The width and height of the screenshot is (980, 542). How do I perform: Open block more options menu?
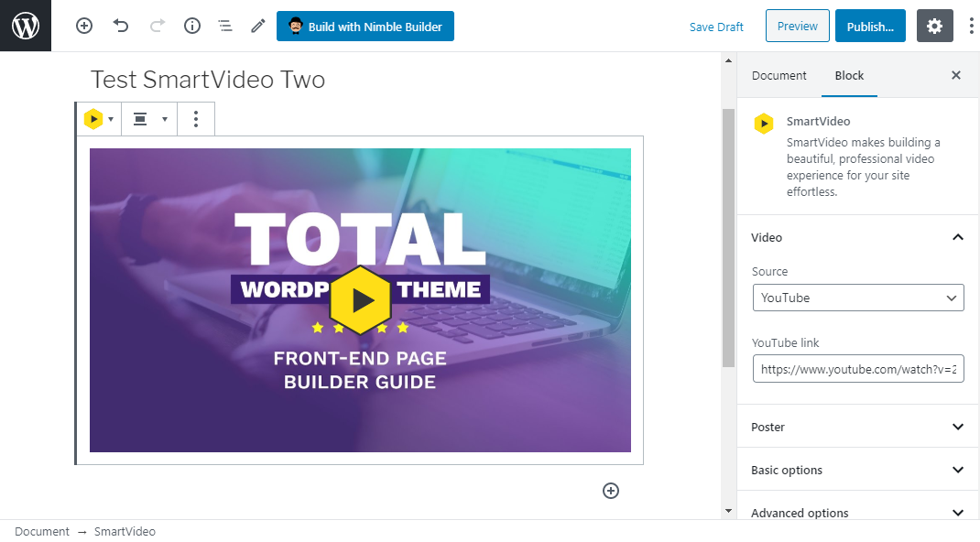click(196, 119)
